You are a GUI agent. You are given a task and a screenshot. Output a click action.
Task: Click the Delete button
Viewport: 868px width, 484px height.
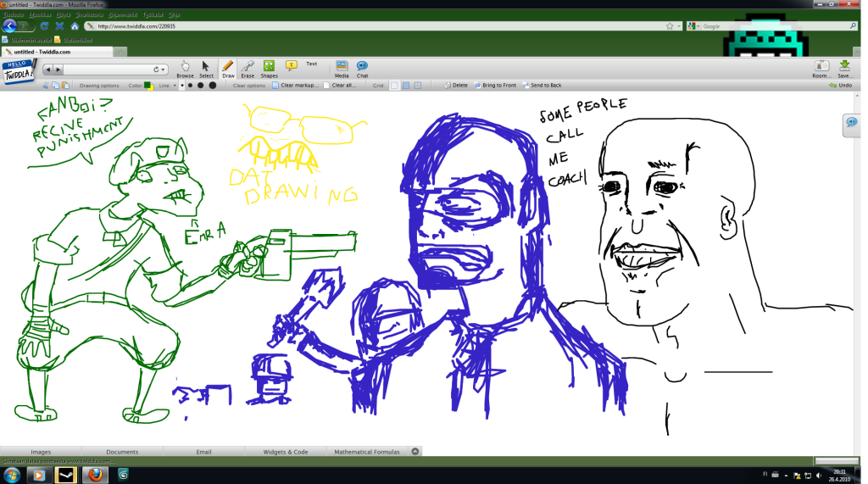click(456, 86)
